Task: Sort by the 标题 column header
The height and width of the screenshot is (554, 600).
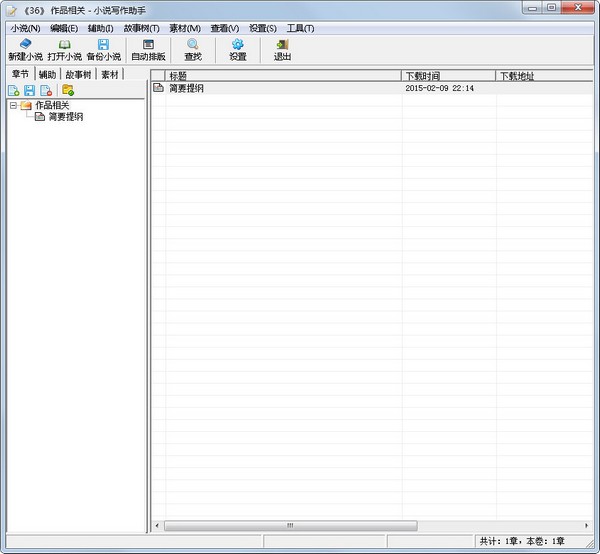Action: [x=283, y=76]
